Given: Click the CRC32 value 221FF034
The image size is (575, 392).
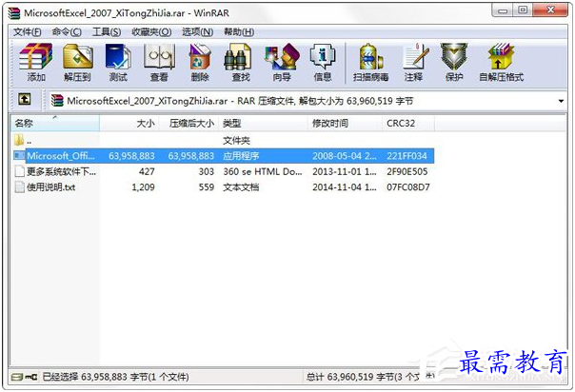Looking at the screenshot, I should click(407, 156).
